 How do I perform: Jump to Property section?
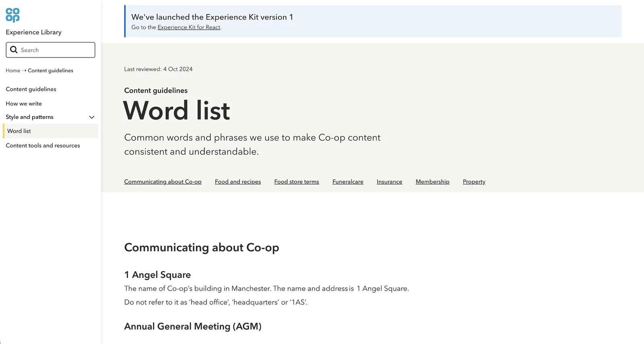coord(474,182)
